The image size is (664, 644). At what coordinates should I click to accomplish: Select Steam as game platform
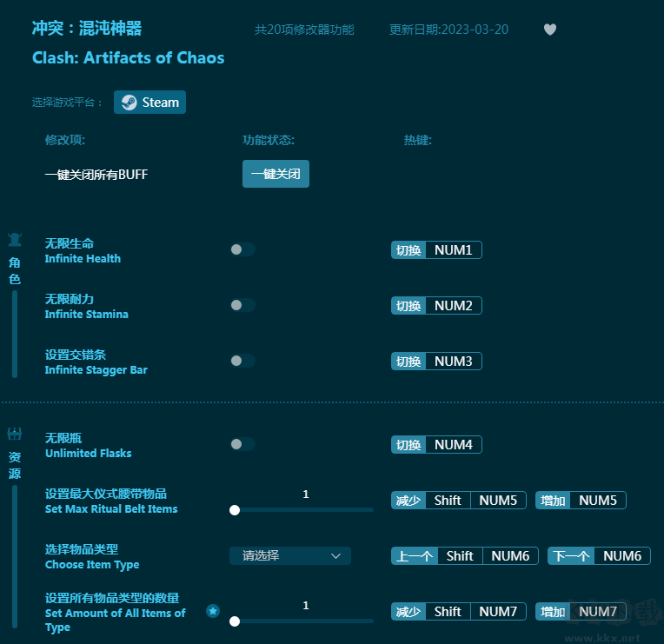[x=150, y=103]
